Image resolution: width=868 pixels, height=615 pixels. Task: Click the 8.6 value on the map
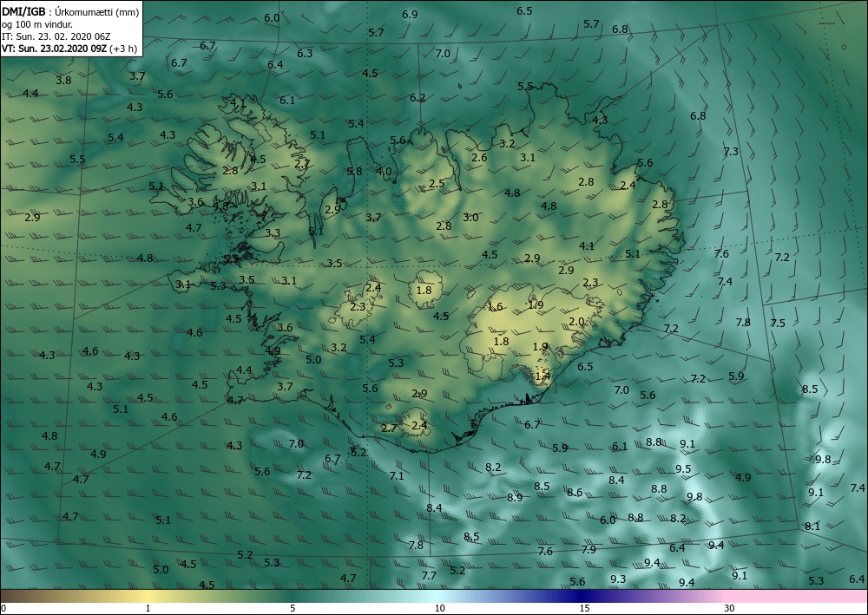pyautogui.click(x=575, y=492)
